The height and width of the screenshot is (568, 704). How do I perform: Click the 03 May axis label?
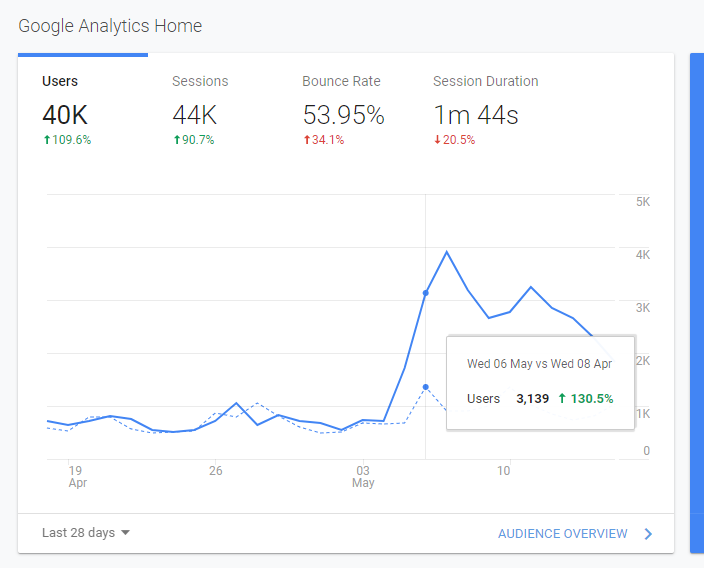click(x=363, y=476)
